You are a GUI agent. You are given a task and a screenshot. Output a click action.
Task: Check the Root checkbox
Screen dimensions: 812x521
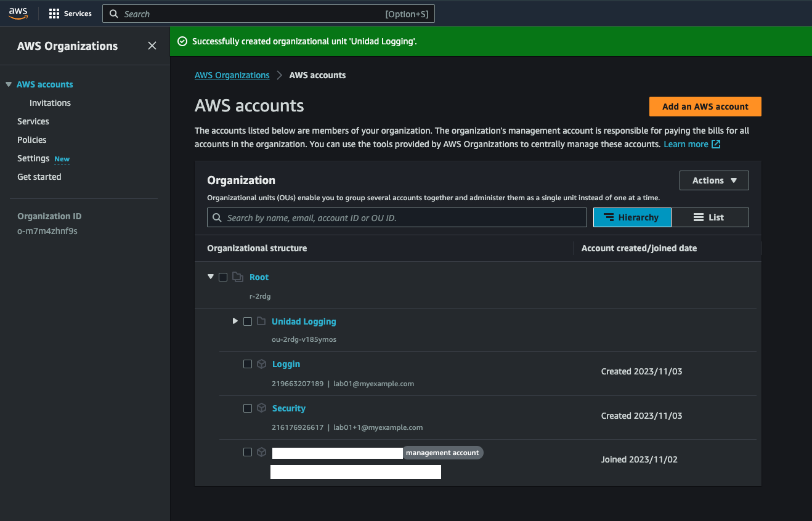tap(223, 277)
